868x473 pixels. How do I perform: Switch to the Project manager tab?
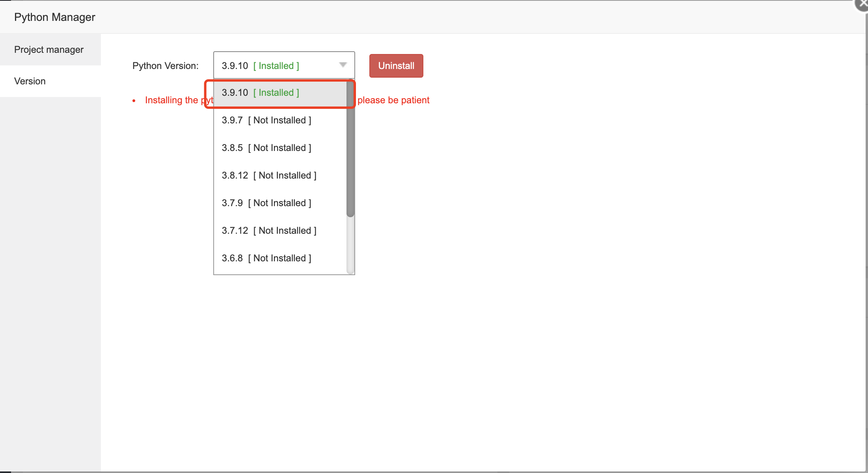point(49,49)
